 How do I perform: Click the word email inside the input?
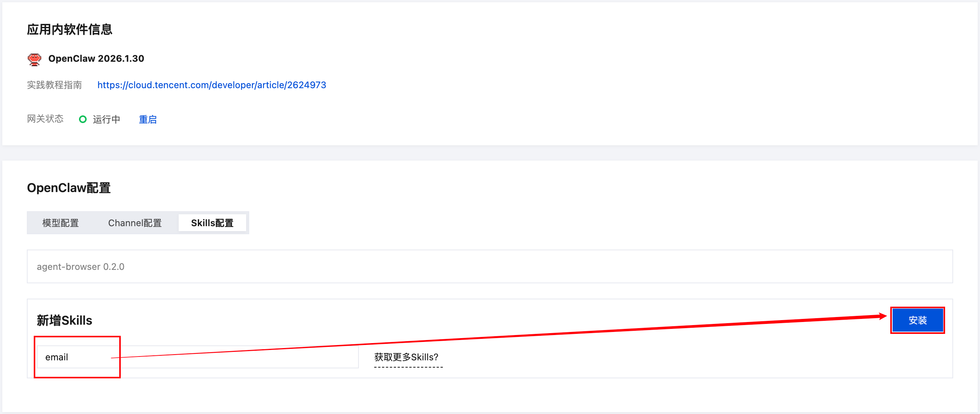click(57, 357)
